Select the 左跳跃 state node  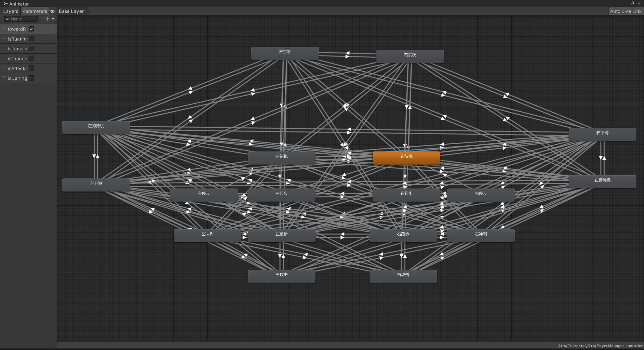[285, 53]
